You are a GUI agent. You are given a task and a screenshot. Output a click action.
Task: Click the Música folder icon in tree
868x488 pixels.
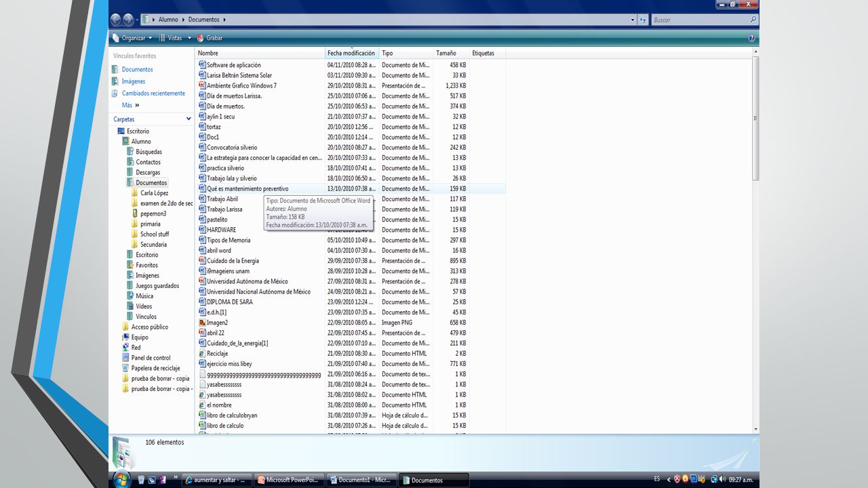click(130, 296)
